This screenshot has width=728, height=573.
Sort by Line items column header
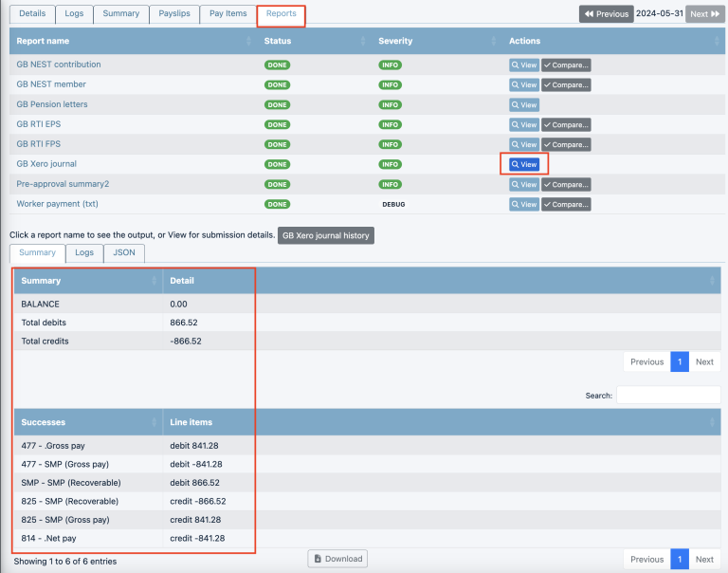tap(442, 422)
